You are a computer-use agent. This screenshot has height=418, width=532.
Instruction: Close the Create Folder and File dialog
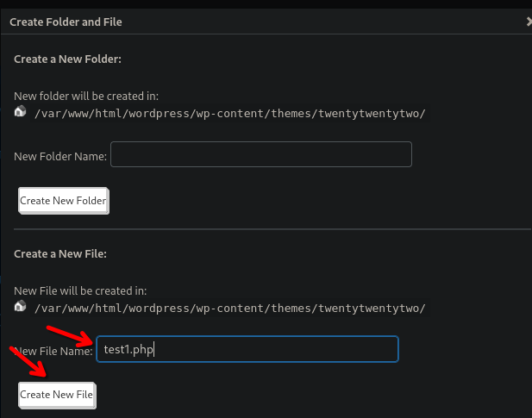(x=528, y=22)
